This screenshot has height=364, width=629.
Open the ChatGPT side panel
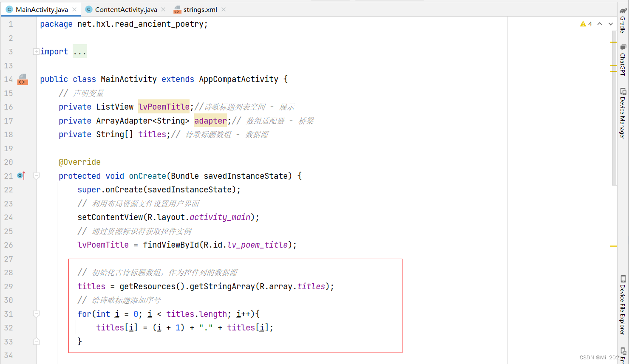(623, 60)
